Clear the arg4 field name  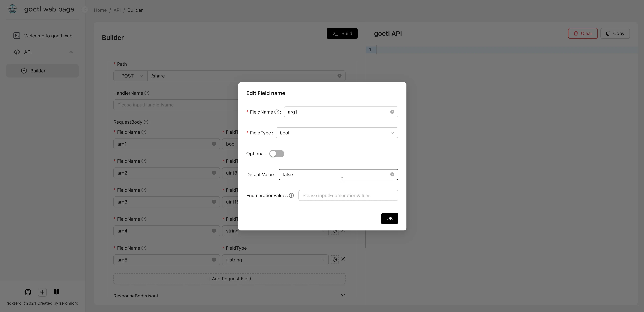214,231
